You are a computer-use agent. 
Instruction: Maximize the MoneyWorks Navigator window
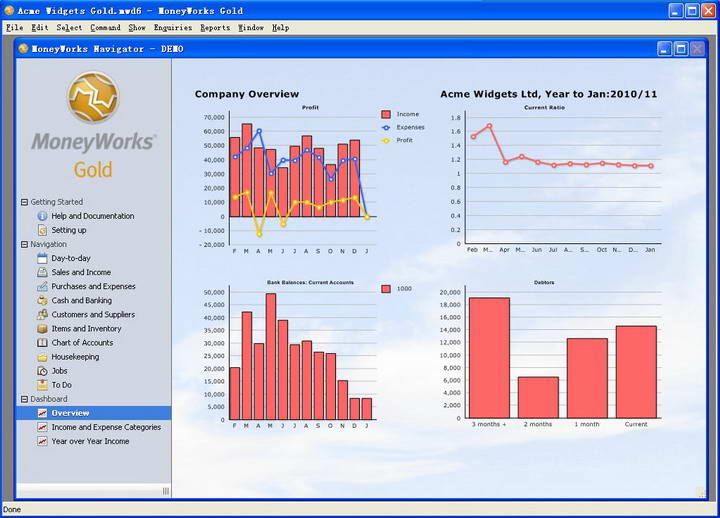(x=681, y=49)
